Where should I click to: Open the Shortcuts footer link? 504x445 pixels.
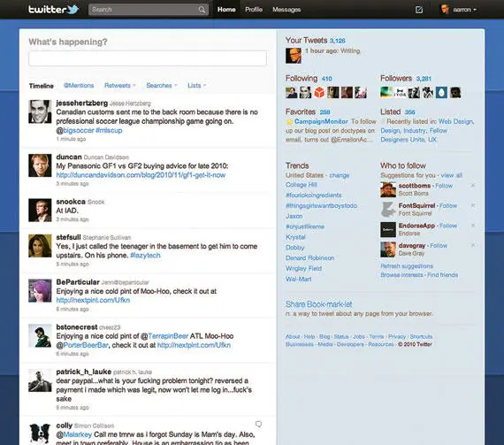point(421,337)
